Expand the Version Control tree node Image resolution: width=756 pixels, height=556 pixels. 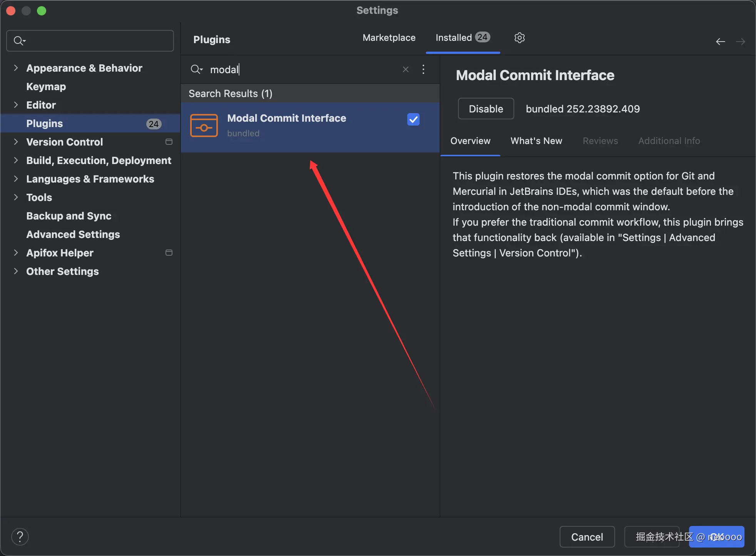16,142
